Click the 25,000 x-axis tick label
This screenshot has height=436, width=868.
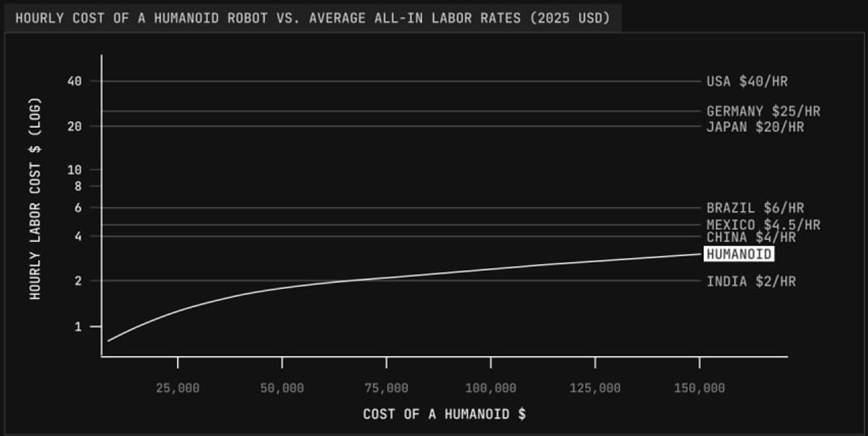tap(177, 388)
